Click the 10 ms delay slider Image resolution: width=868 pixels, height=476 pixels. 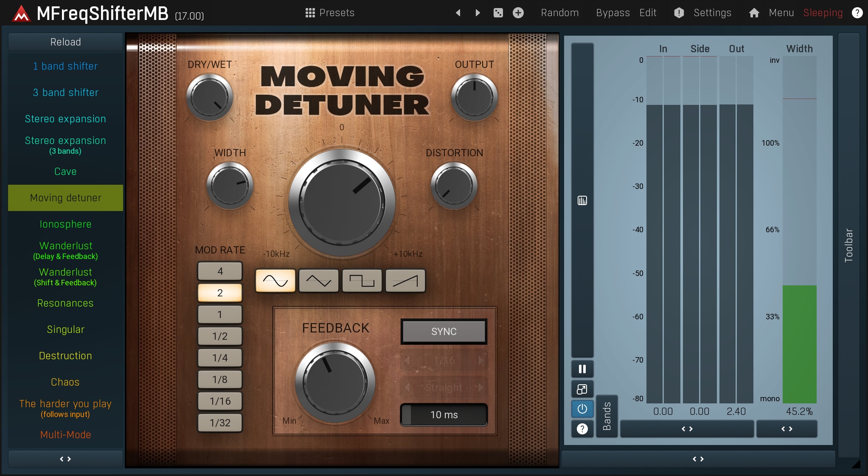point(444,415)
